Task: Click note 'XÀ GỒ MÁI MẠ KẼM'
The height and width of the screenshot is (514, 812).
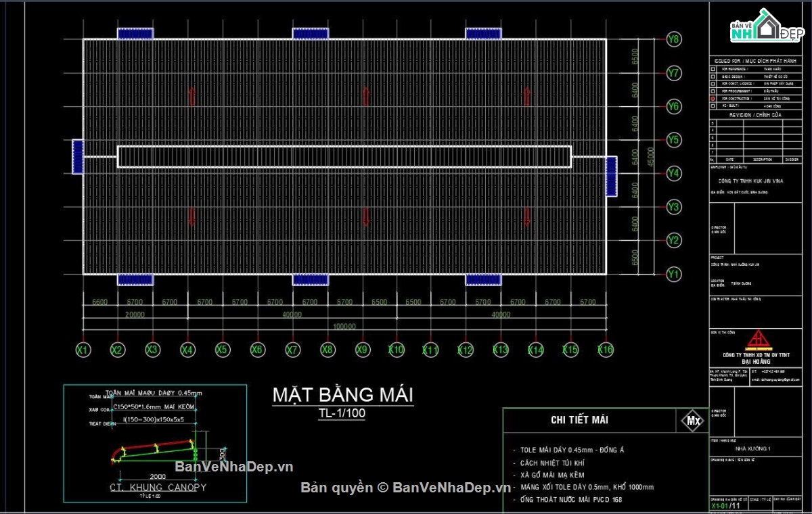Action: [x=552, y=475]
